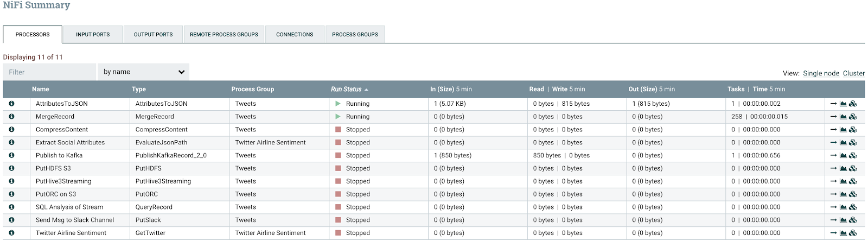The image size is (868, 241).
Task: Select the 'Publish to Kafka' name cell
Action: (x=59, y=155)
